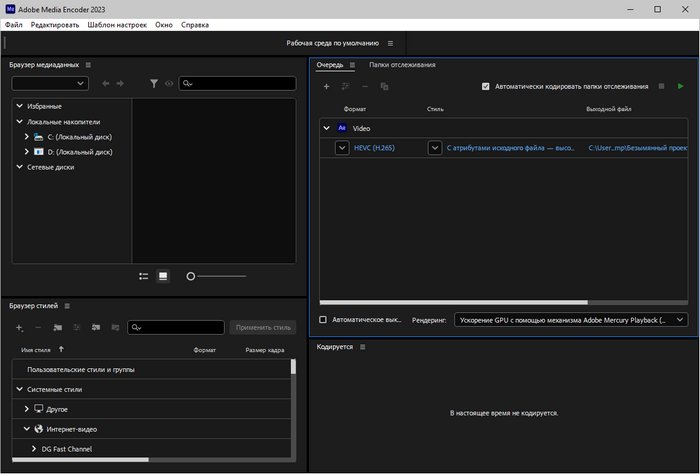Click the output file path link
Image resolution: width=700 pixels, height=474 pixels.
[x=638, y=148]
